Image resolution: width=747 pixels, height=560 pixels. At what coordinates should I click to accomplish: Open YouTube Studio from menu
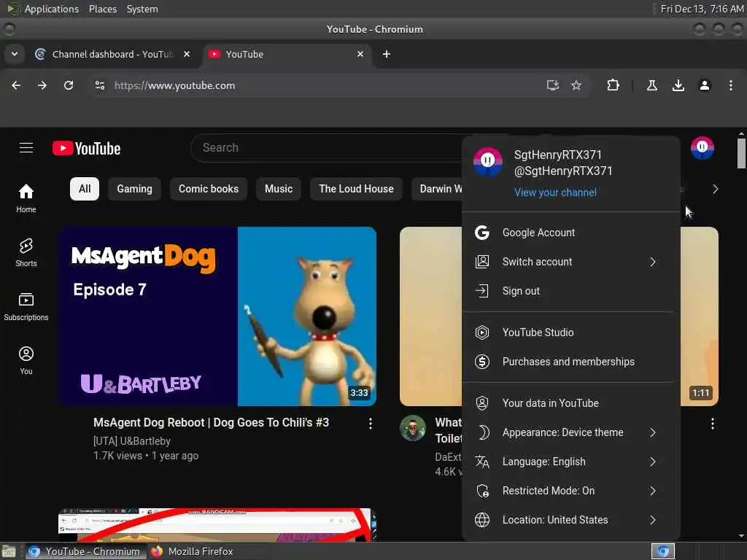point(570,332)
